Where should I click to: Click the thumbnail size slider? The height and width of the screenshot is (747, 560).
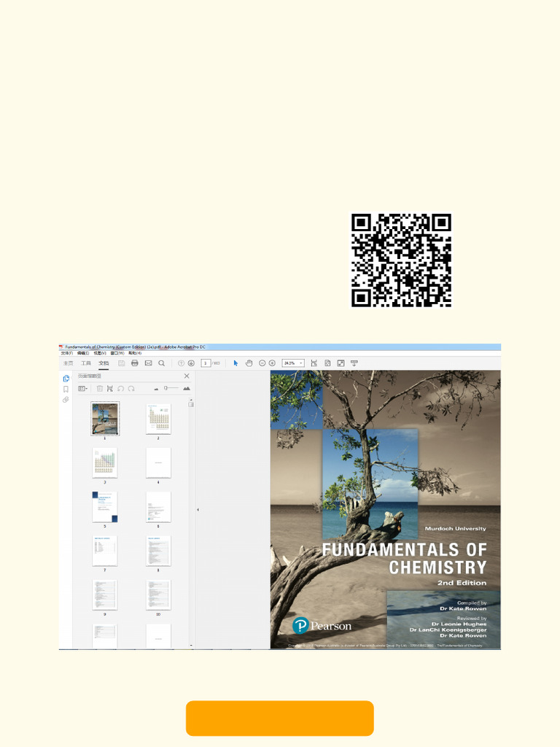click(x=171, y=388)
